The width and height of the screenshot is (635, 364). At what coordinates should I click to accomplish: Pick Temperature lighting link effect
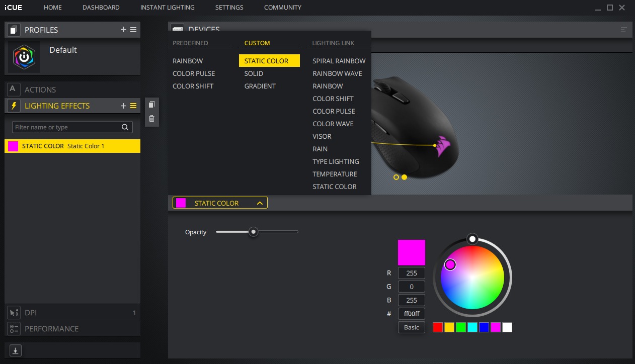click(335, 174)
